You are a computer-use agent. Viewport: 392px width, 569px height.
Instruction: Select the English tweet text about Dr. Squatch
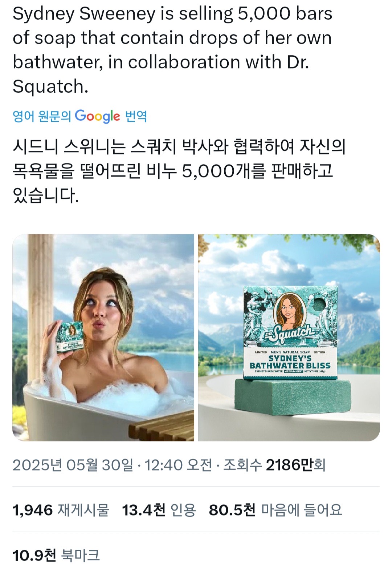(x=172, y=50)
